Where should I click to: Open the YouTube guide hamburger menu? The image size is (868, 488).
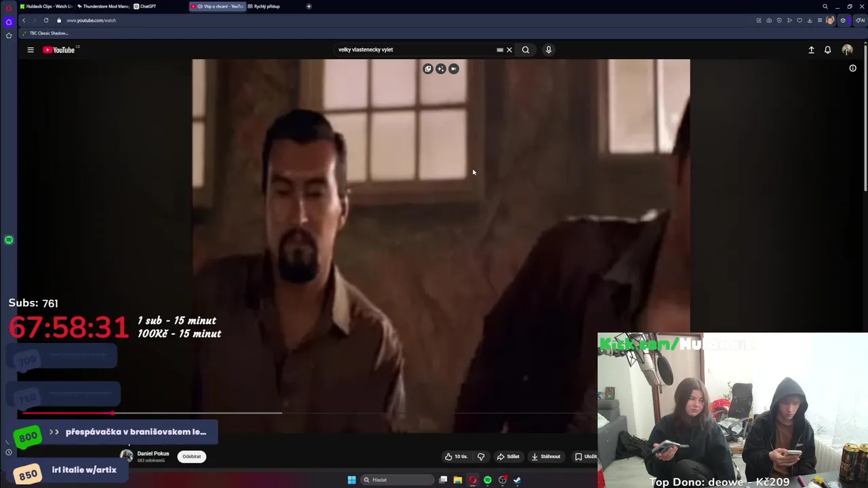[x=31, y=49]
